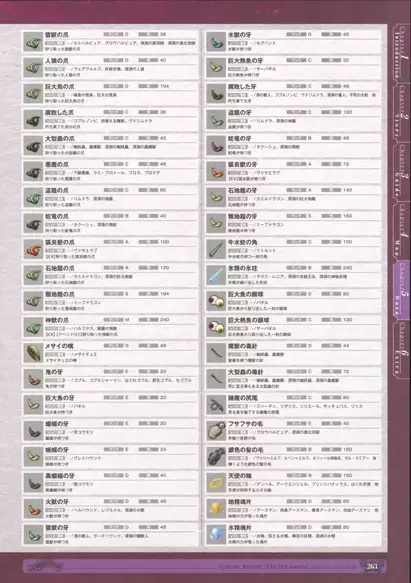Select the grey hair bundle icon 銀色の髪の毛
Screen dimensions: 411x583
coord(216,457)
